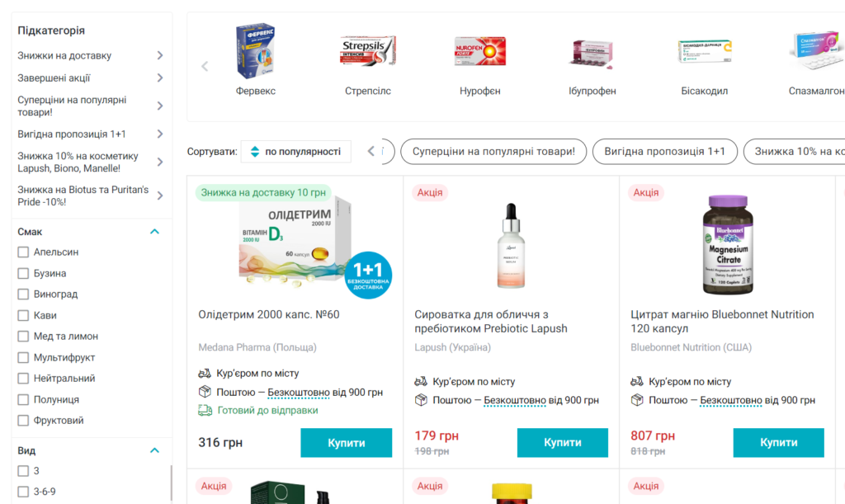Click the sort arrows icon
845x504 pixels.
254,152
